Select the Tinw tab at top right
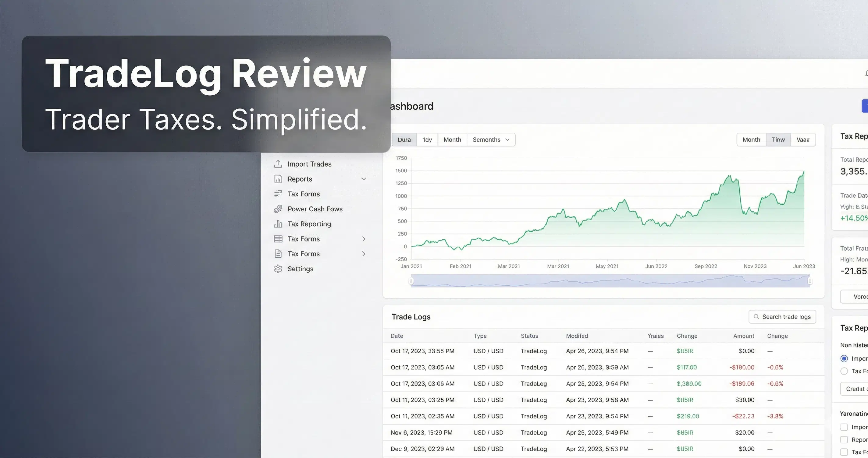Screen dimensions: 868x458 (x=778, y=139)
